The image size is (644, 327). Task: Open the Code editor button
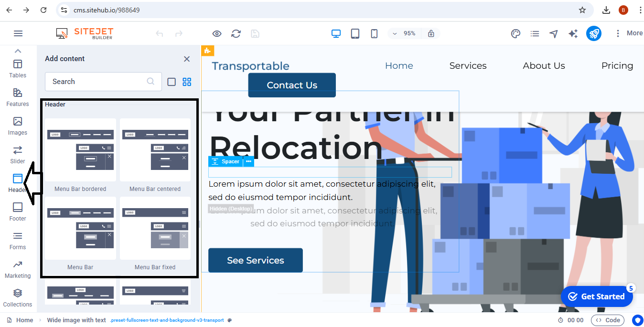[607, 320]
